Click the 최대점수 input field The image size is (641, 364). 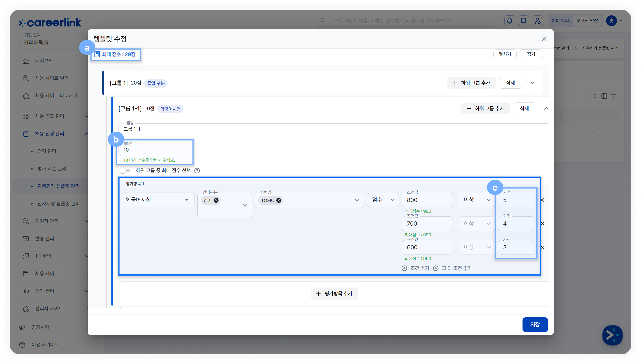coord(155,150)
